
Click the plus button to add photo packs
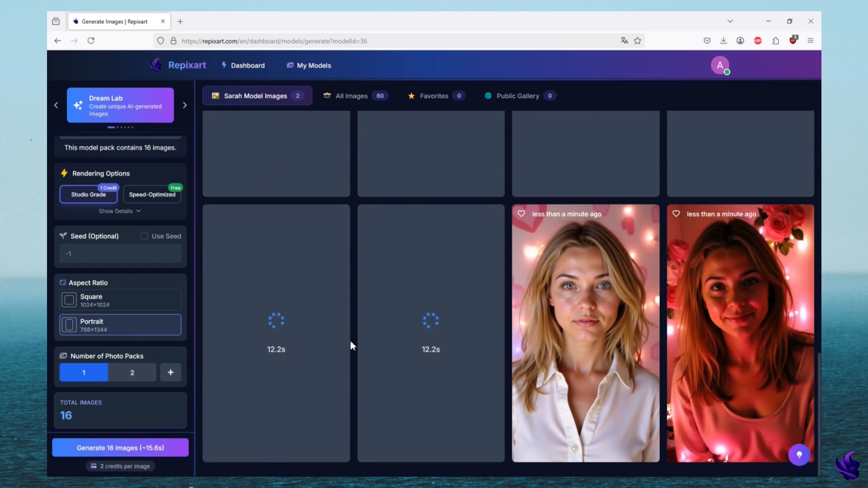pos(170,372)
